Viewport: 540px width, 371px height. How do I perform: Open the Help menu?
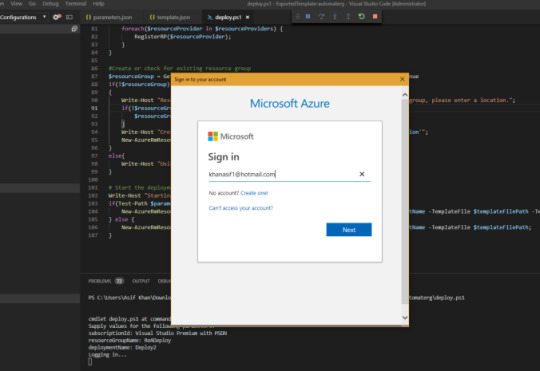click(98, 4)
